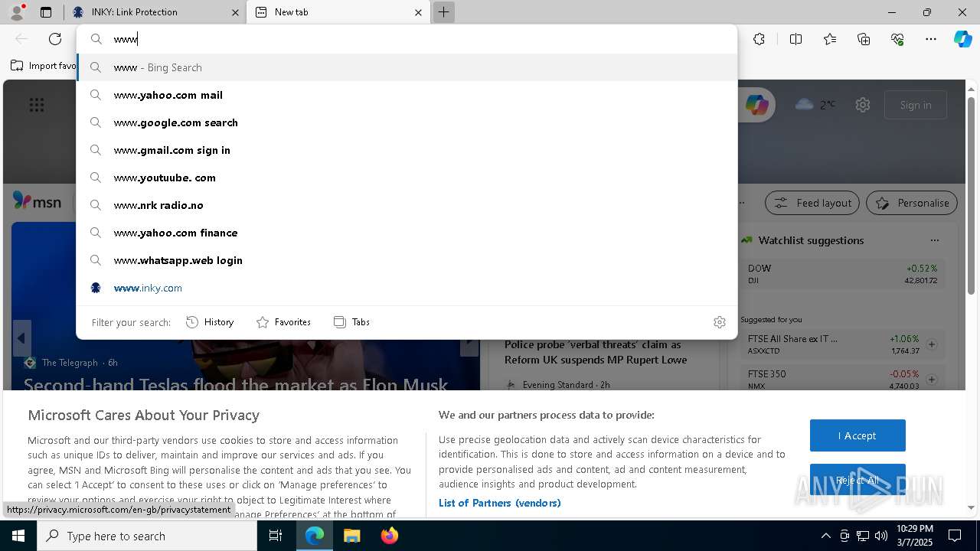
Task: Open Favorites star icon
Action: 830,39
